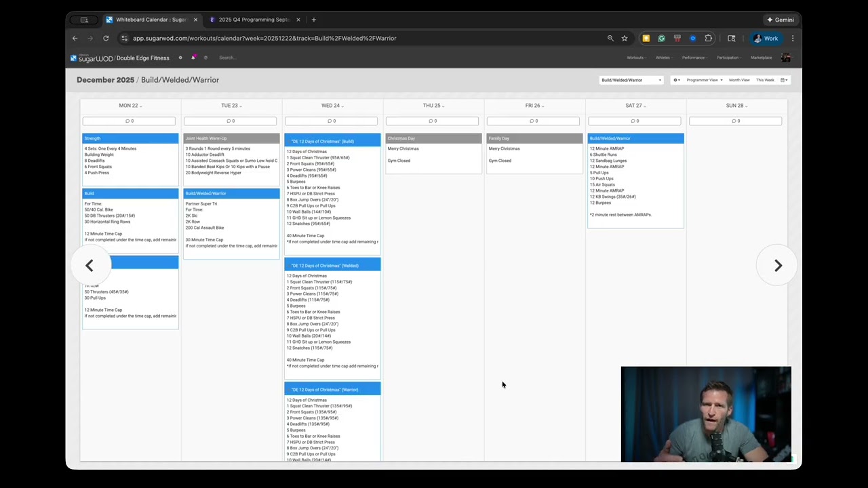Jump to This Week
868x488 pixels.
tap(765, 80)
